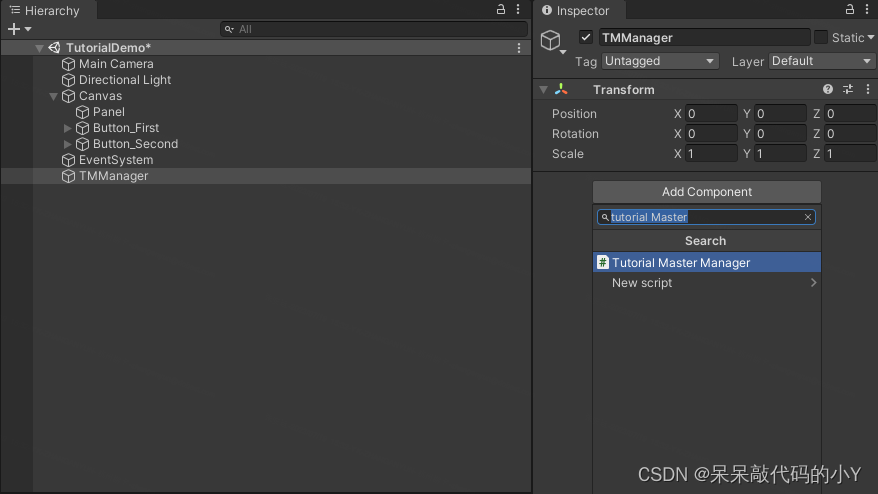Click the Scale Y value field
This screenshot has height=494, width=878.
click(780, 153)
